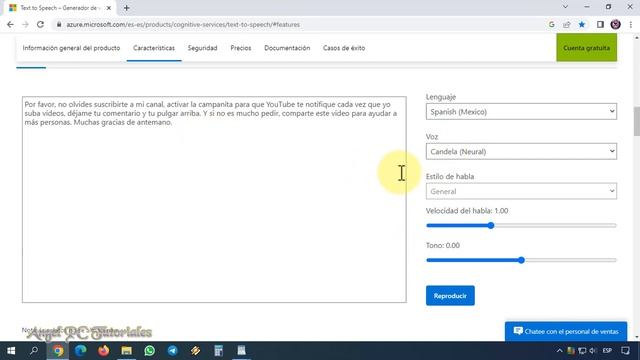Click the share page icon
This screenshot has height=360, width=640.
click(x=567, y=24)
